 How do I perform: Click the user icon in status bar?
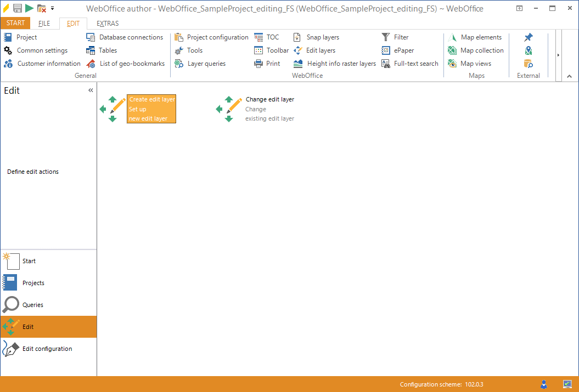pyautogui.click(x=543, y=384)
